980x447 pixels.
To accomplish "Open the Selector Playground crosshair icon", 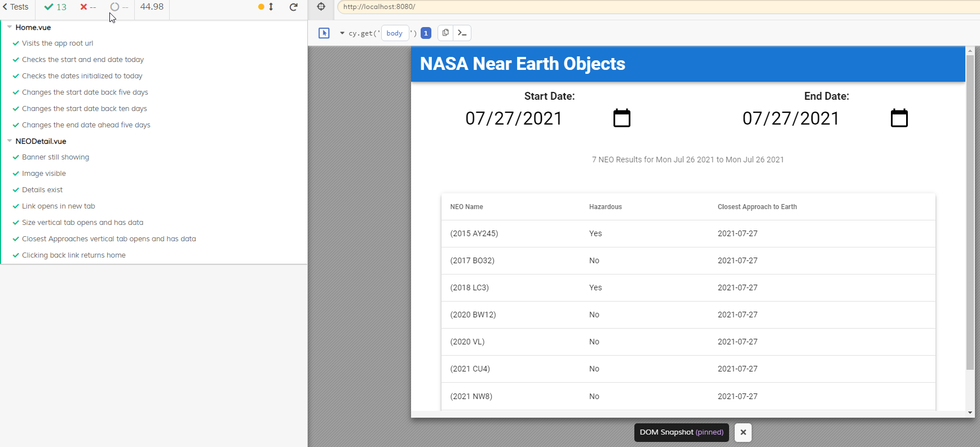I will (321, 7).
